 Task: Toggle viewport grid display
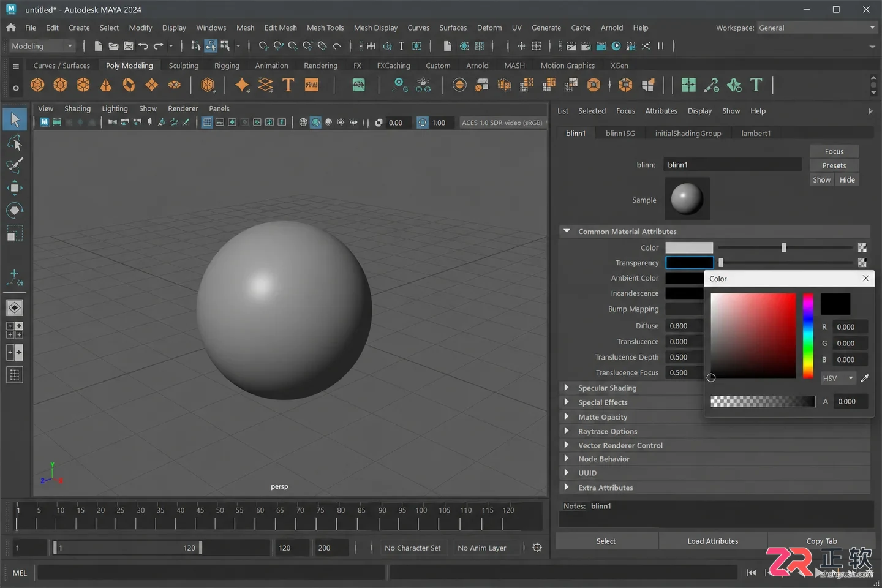207,123
